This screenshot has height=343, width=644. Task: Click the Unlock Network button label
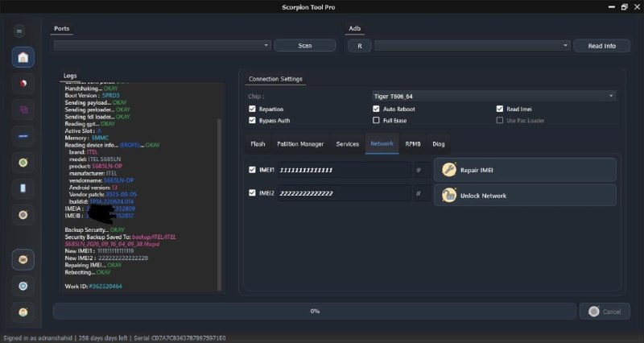click(484, 196)
